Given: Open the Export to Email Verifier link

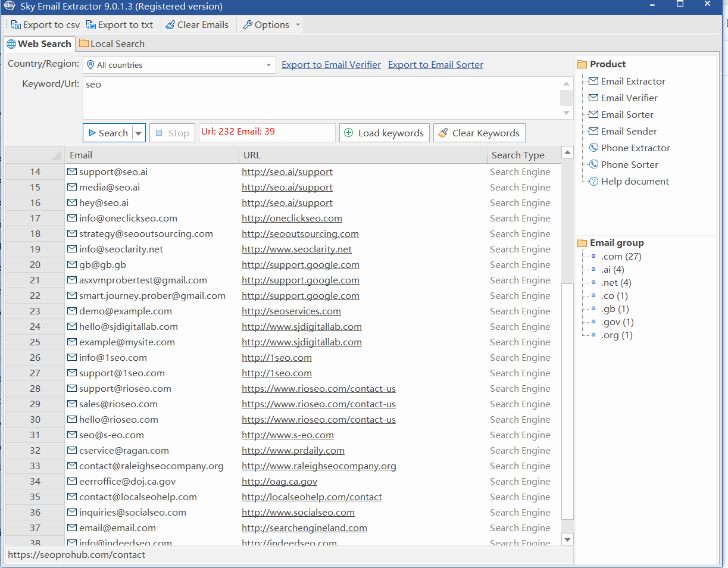Looking at the screenshot, I should click(x=331, y=64).
